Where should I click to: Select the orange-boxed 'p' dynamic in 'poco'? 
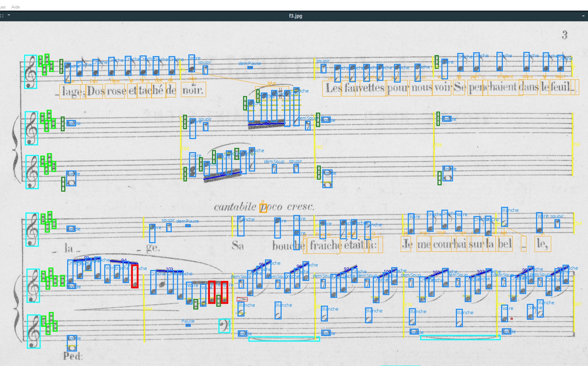263,208
